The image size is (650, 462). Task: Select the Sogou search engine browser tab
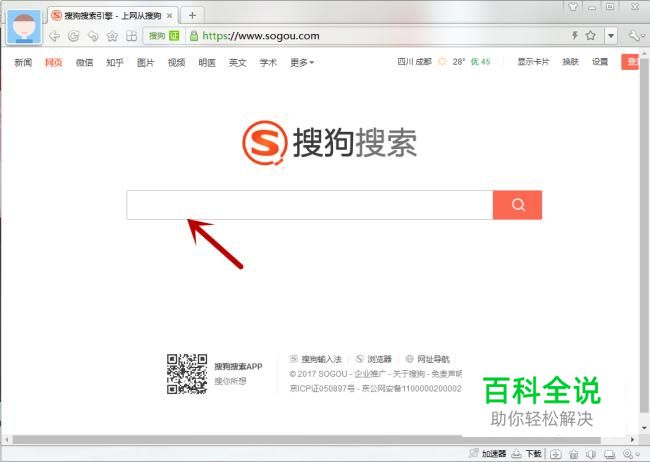(113, 15)
